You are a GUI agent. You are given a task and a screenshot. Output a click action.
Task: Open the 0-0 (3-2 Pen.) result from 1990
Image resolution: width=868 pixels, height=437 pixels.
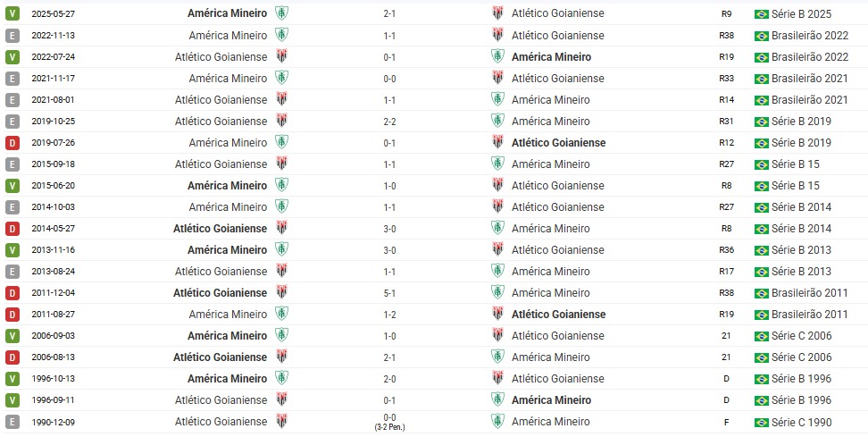[389, 422]
